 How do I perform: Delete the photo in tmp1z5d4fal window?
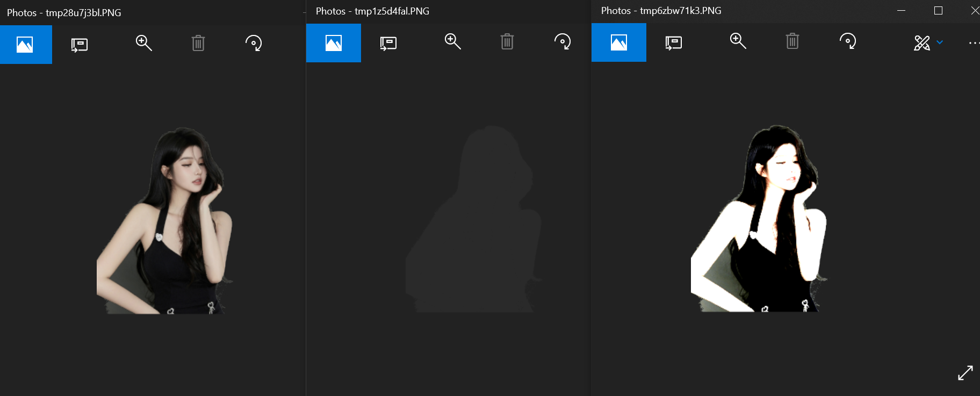tap(507, 41)
